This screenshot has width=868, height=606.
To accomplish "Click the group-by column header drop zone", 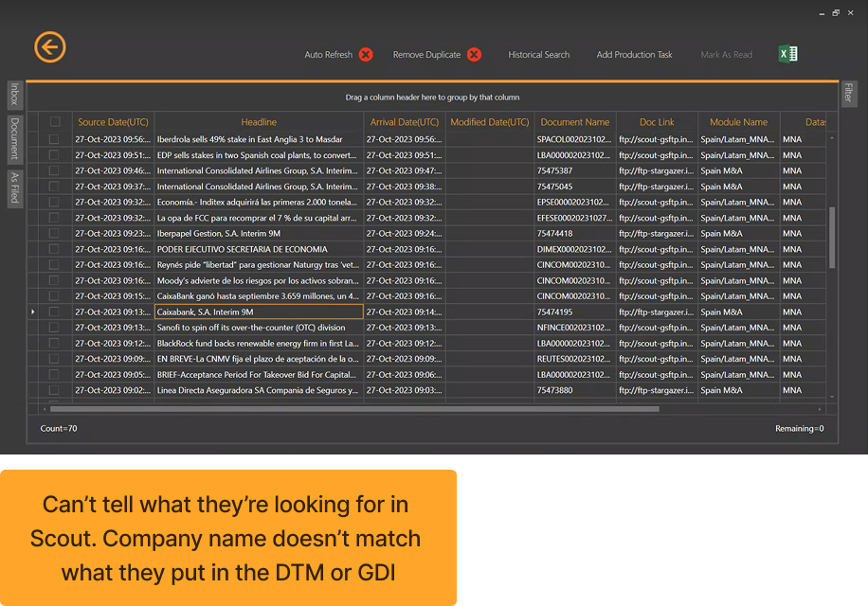I will coord(434,98).
